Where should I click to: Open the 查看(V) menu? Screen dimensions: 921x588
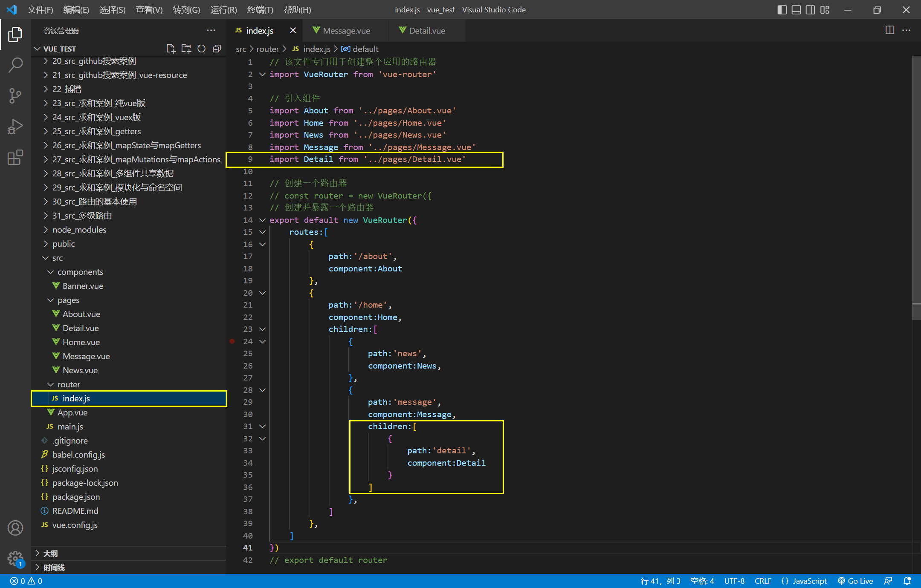coord(149,9)
